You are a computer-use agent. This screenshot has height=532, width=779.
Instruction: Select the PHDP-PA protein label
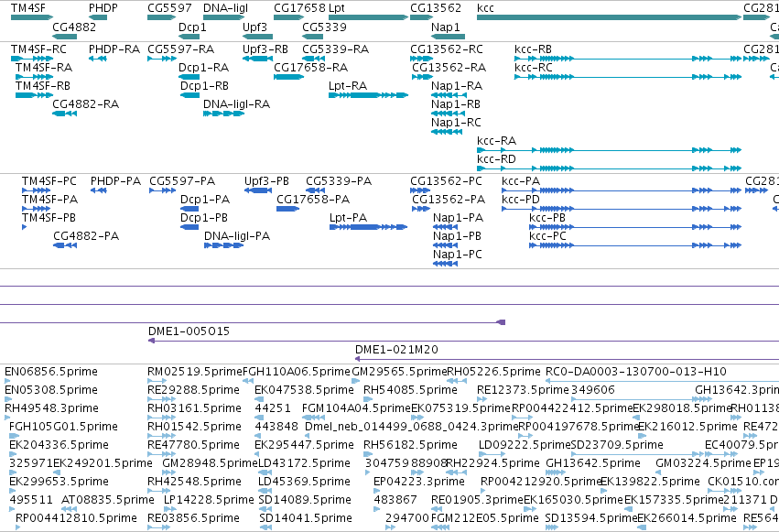pyautogui.click(x=115, y=181)
